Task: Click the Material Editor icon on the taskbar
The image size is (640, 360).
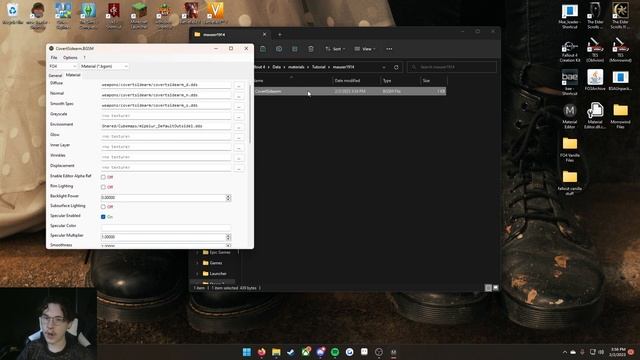Action: (x=393, y=352)
